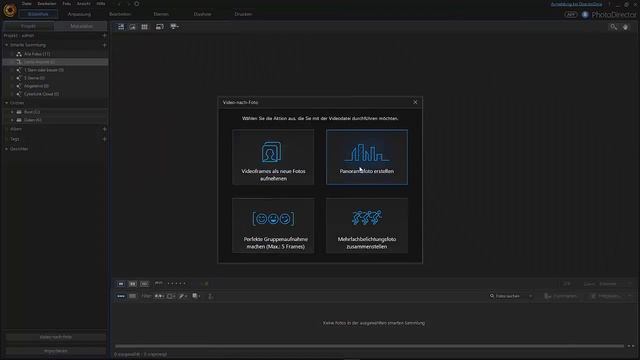
Task: Select 'Abgelehnt' smart collection
Action: coord(55,86)
